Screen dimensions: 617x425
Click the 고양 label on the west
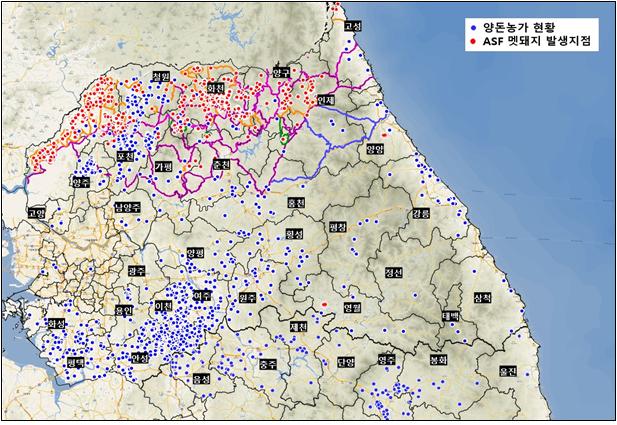point(38,213)
